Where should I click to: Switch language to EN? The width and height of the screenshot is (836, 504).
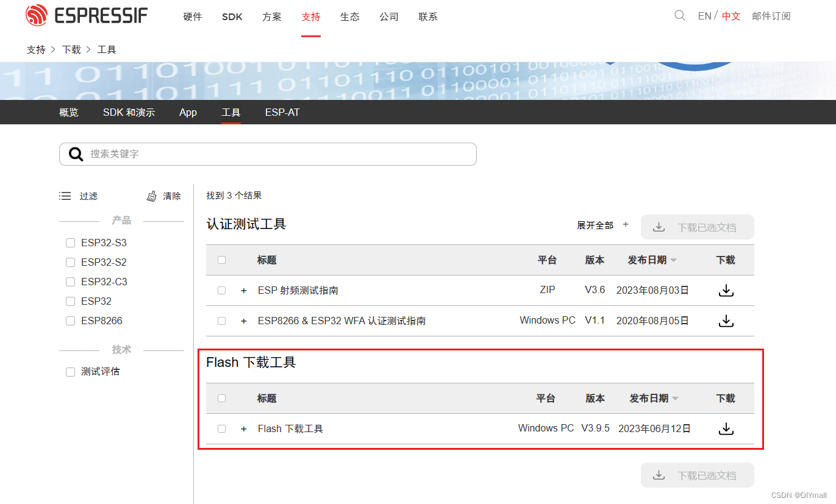point(704,16)
